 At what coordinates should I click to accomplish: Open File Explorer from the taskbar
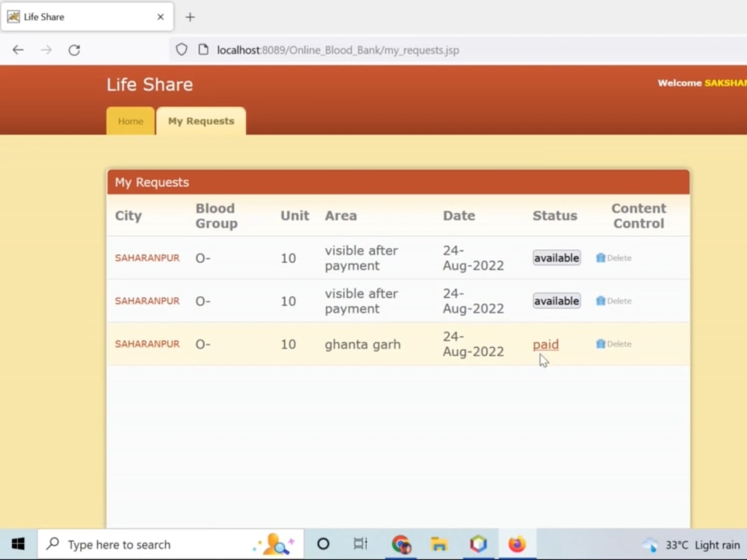[x=439, y=544]
